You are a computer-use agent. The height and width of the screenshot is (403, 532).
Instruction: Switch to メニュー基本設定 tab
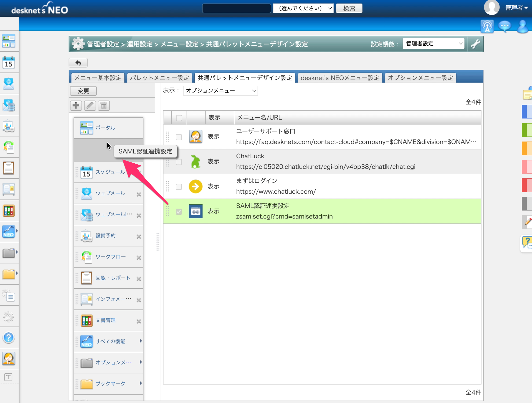[98, 78]
